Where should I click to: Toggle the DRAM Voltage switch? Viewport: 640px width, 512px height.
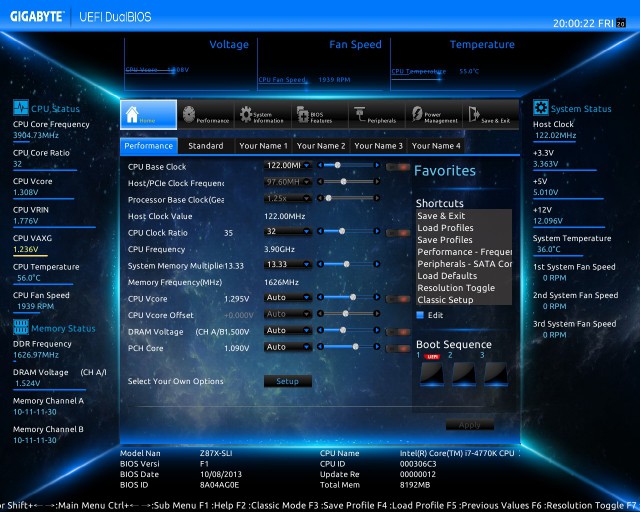pos(398,332)
